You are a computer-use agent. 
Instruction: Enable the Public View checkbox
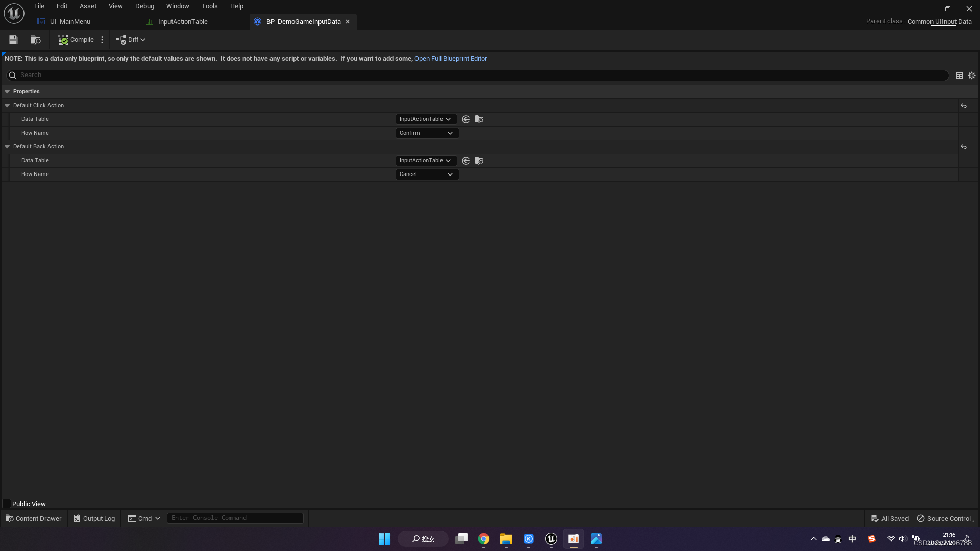[x=7, y=504]
